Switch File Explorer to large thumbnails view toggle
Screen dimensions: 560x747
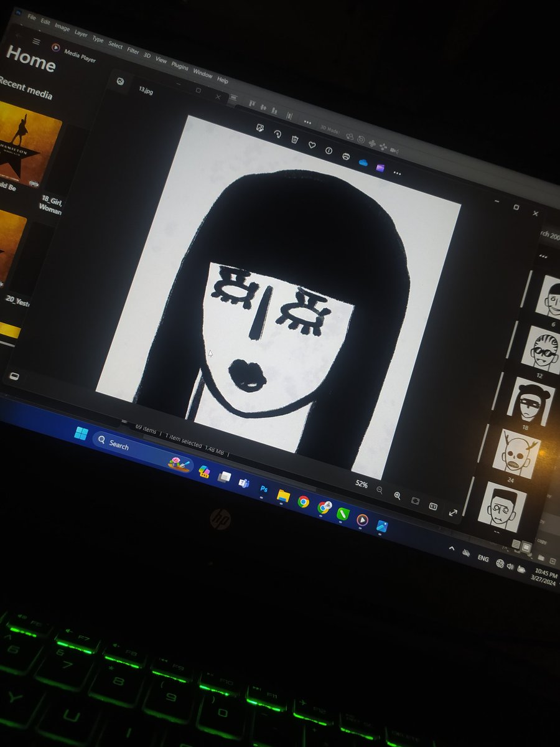[526, 548]
